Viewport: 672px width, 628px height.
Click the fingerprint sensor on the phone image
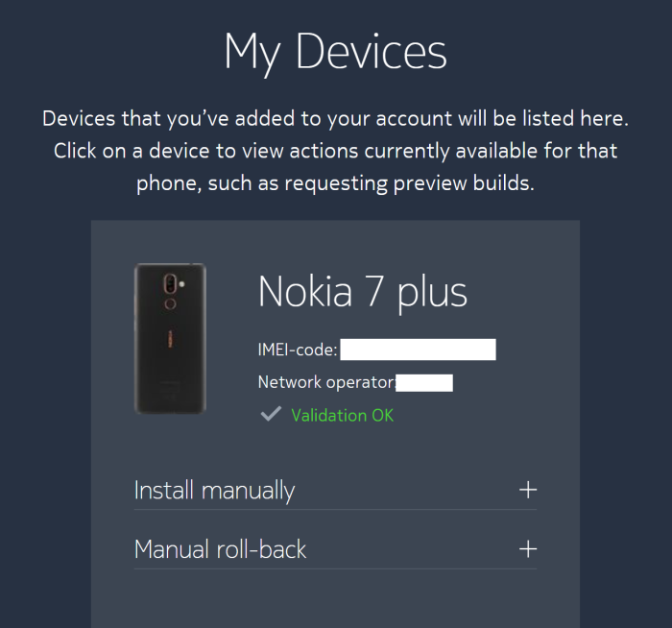(171, 303)
